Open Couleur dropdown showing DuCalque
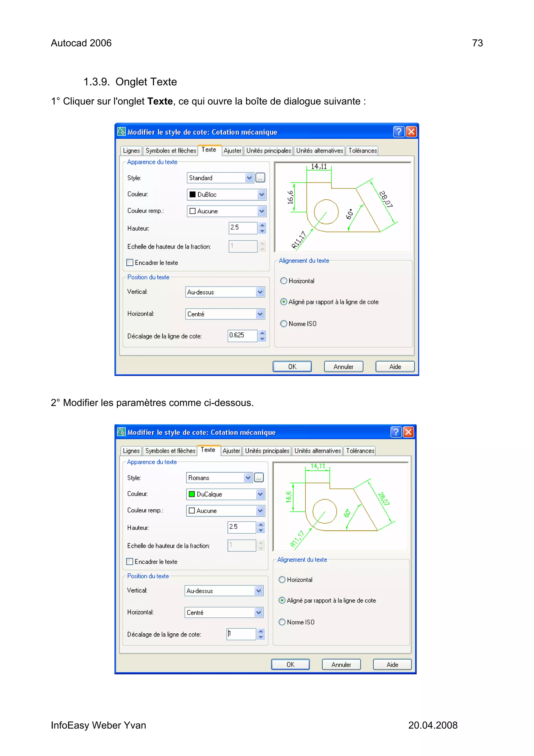The height and width of the screenshot is (756, 534). point(225,494)
